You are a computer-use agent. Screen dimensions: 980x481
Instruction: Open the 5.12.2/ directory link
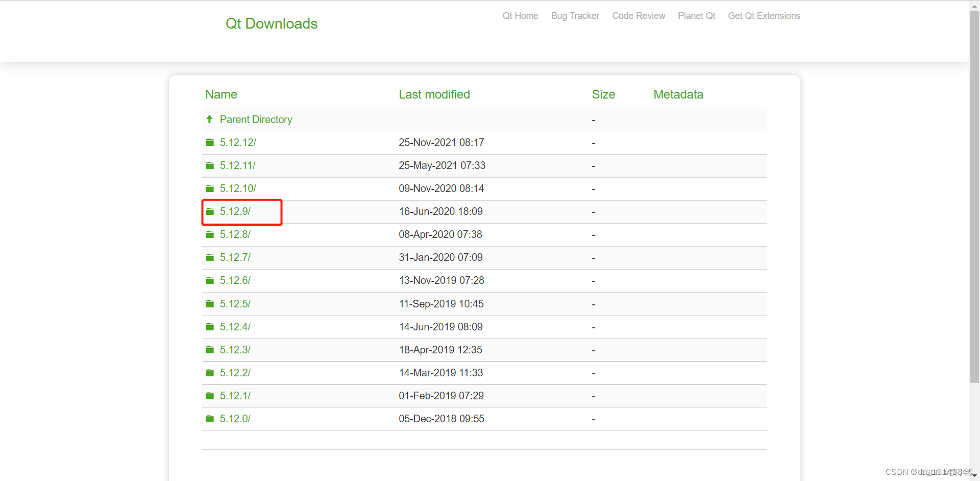click(235, 373)
